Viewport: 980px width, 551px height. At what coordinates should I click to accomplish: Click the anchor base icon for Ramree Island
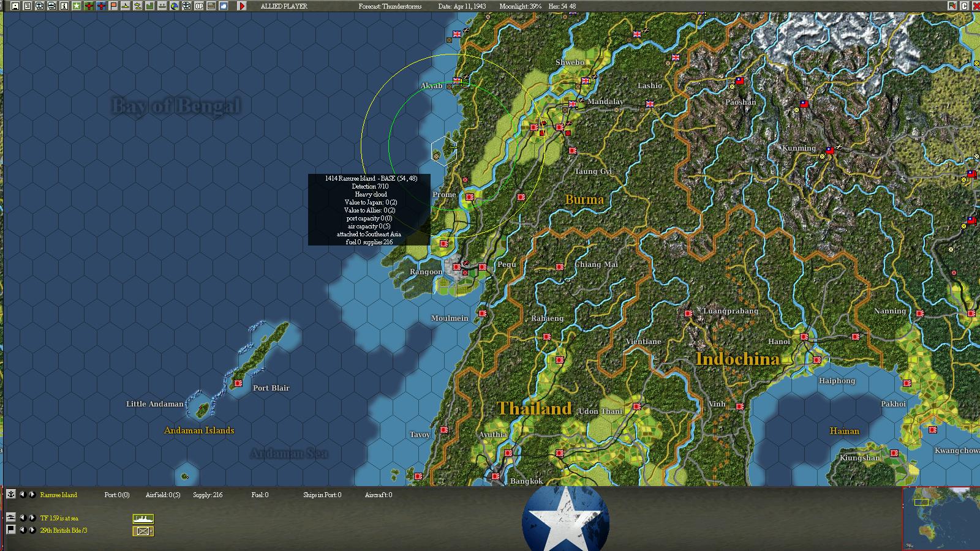pyautogui.click(x=11, y=494)
